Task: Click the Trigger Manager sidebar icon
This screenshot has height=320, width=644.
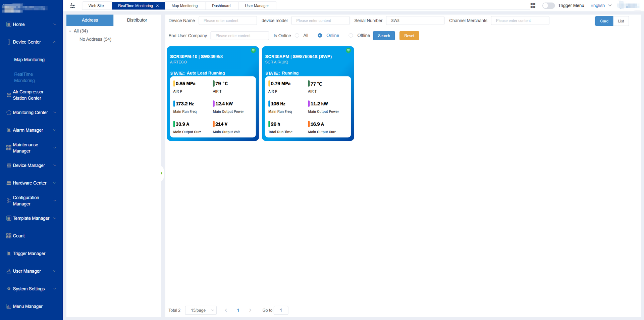Action: 9,254
